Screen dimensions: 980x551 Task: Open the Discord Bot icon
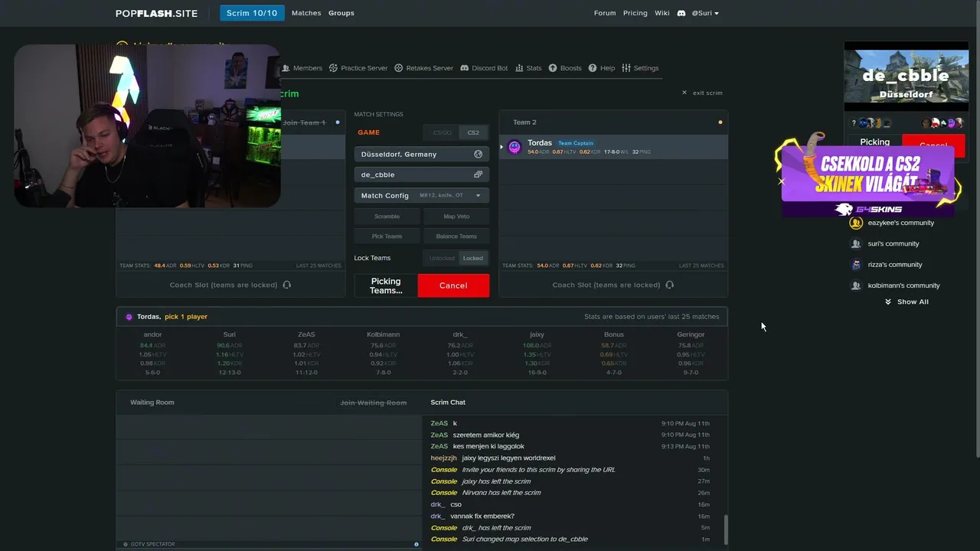pyautogui.click(x=464, y=68)
